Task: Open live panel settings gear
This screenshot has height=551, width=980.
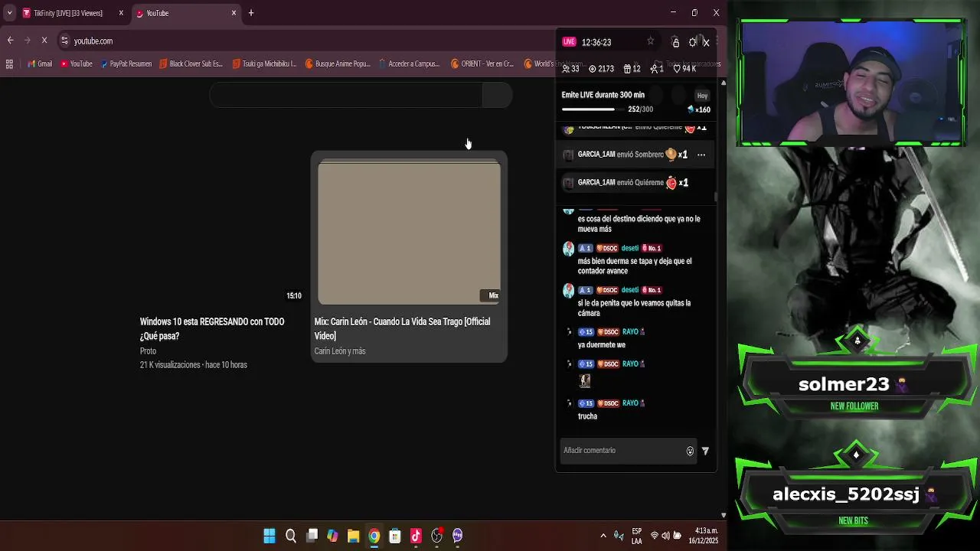Action: [692, 42]
